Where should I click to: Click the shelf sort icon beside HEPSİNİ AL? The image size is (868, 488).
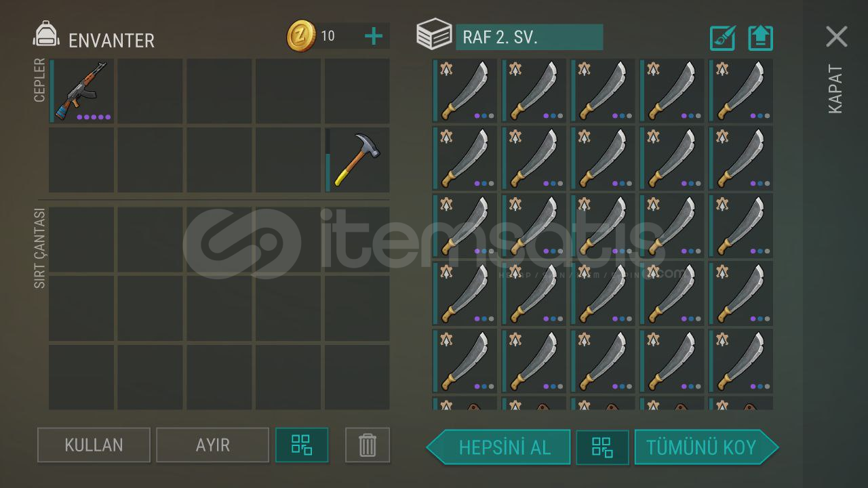[602, 447]
